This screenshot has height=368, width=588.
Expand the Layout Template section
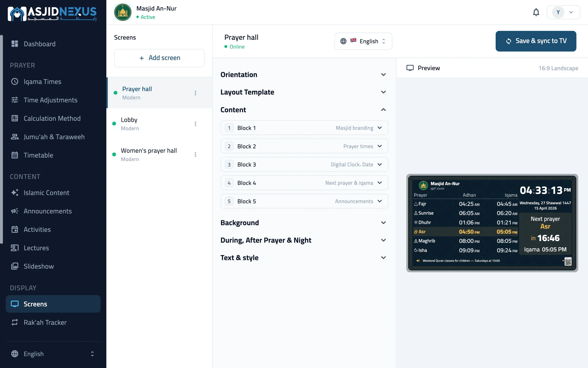tap(304, 92)
